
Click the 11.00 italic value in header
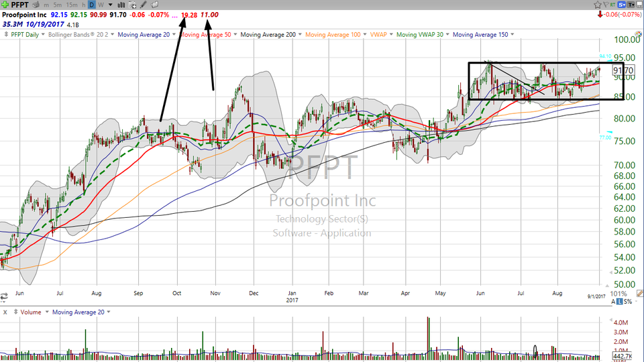coord(209,15)
